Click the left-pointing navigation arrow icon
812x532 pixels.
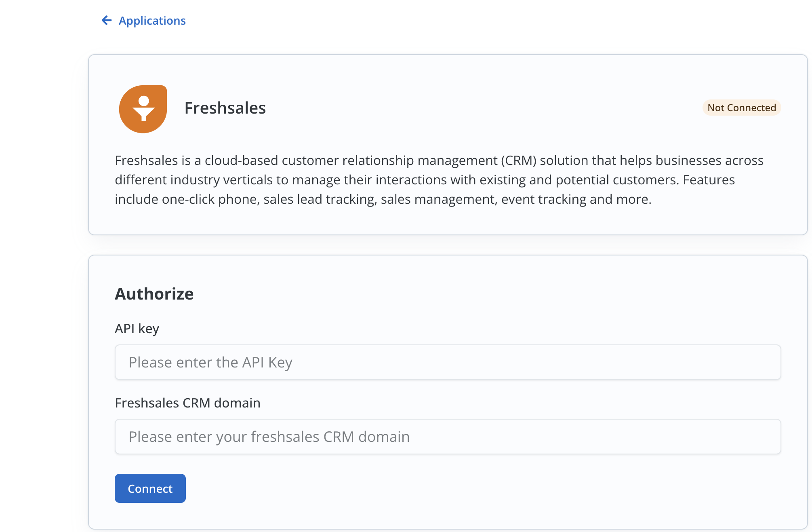[x=106, y=20]
